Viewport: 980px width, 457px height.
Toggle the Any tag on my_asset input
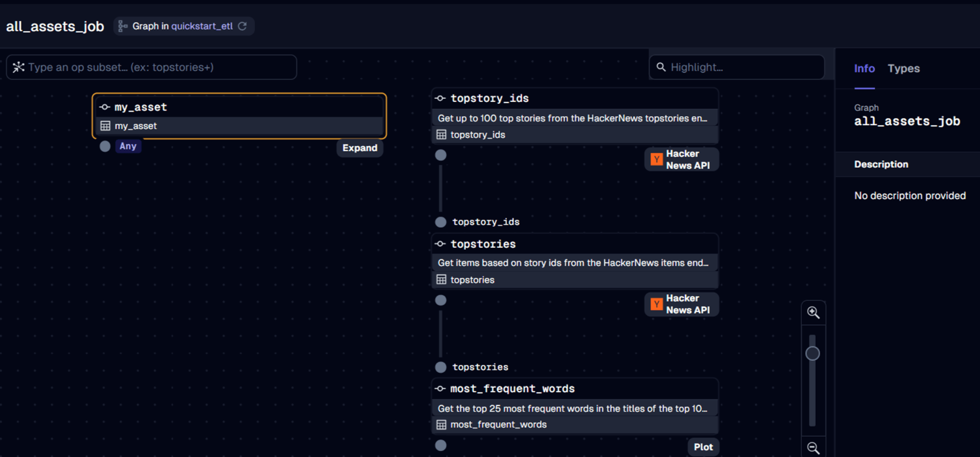127,146
